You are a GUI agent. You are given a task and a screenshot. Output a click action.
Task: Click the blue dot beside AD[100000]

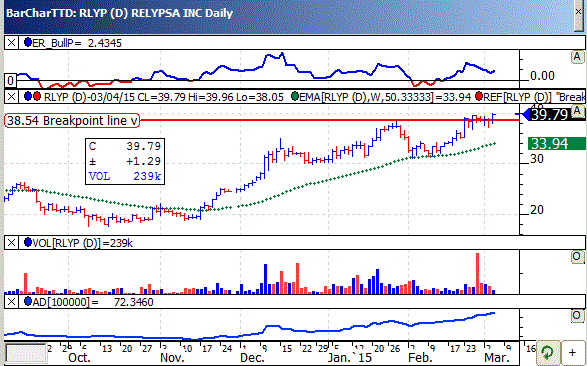tap(28, 301)
